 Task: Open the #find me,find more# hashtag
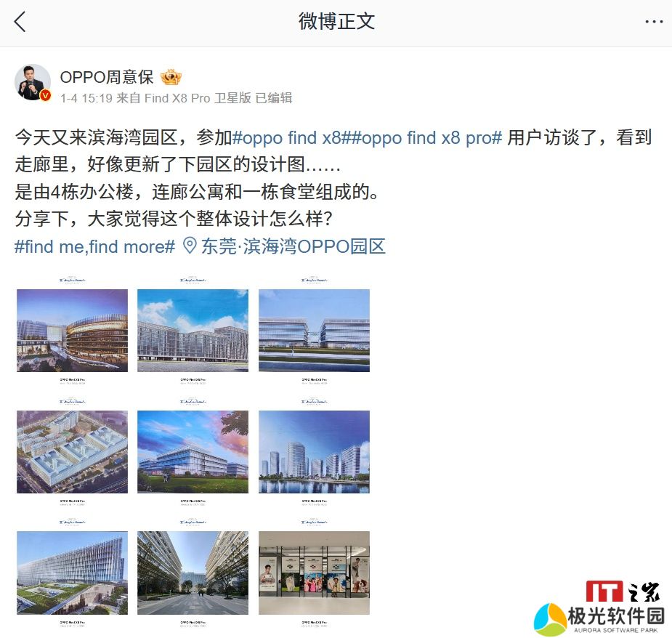[x=94, y=246]
